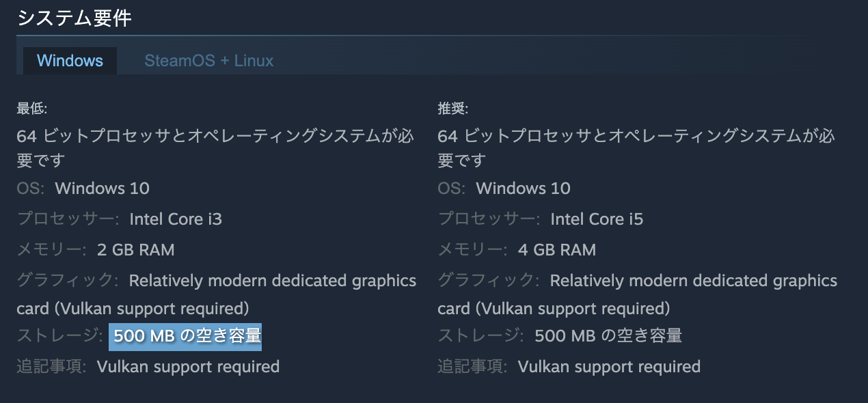
Task: Switch to the SteamOS + Linux tab
Action: pyautogui.click(x=208, y=60)
